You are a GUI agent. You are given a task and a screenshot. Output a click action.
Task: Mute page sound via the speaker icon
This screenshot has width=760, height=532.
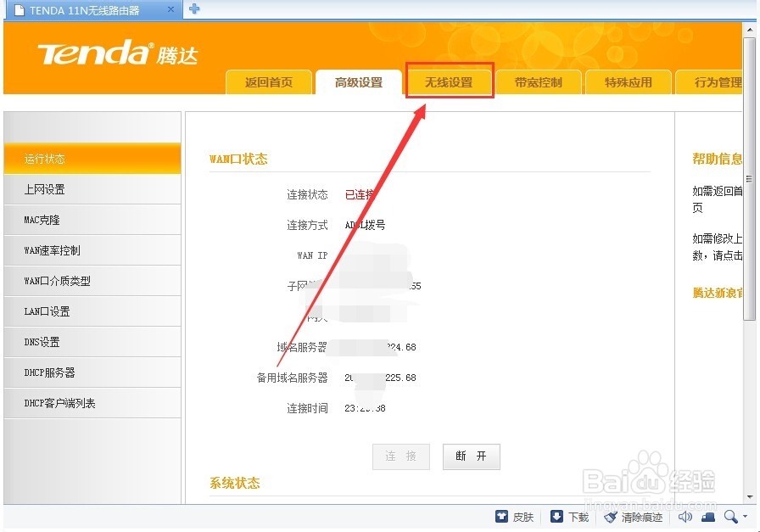pos(685,516)
